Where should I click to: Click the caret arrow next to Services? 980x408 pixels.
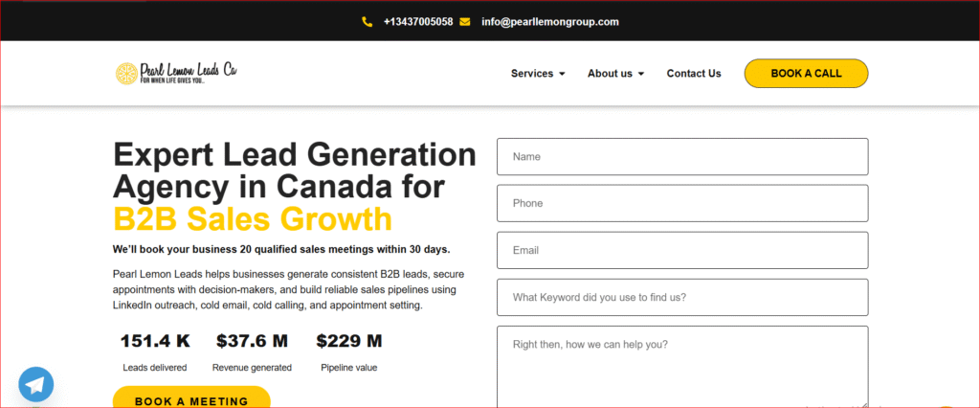(562, 74)
